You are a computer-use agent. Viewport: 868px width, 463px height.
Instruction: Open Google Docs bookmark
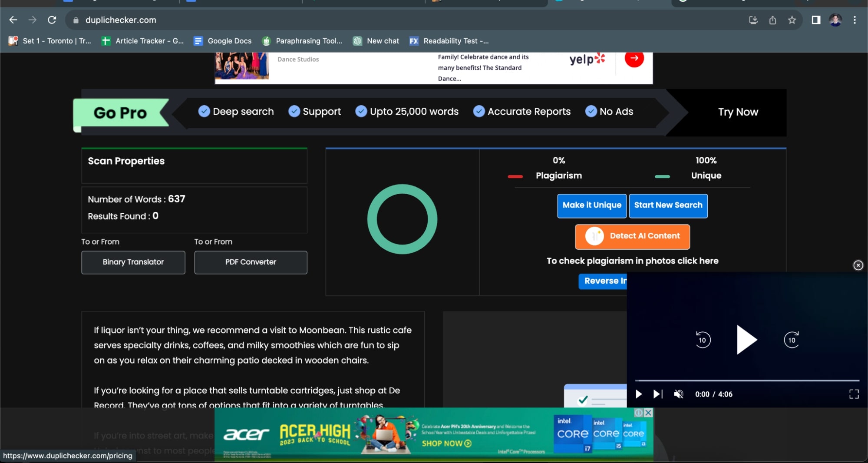(x=223, y=41)
